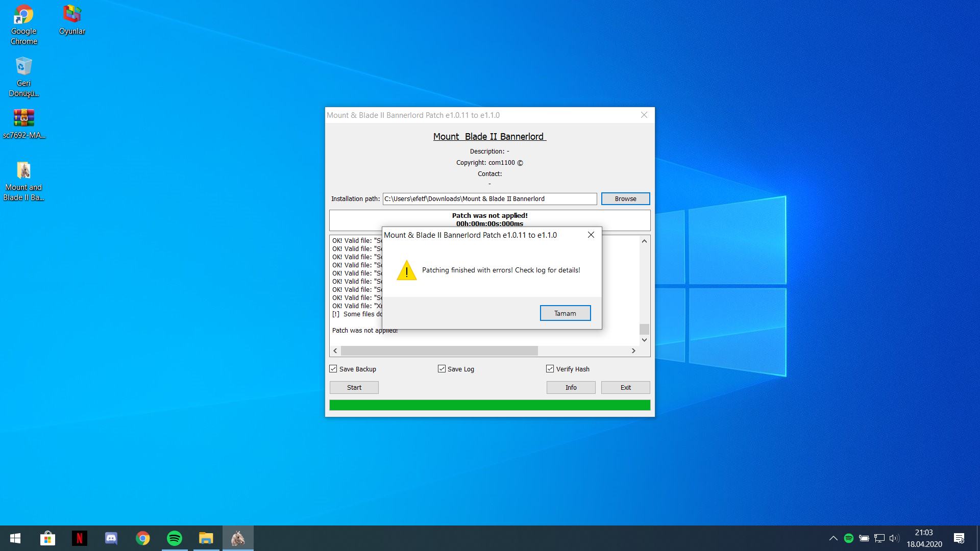Click Browse to choose installation path
This screenshot has width=980, height=551.
click(x=625, y=199)
